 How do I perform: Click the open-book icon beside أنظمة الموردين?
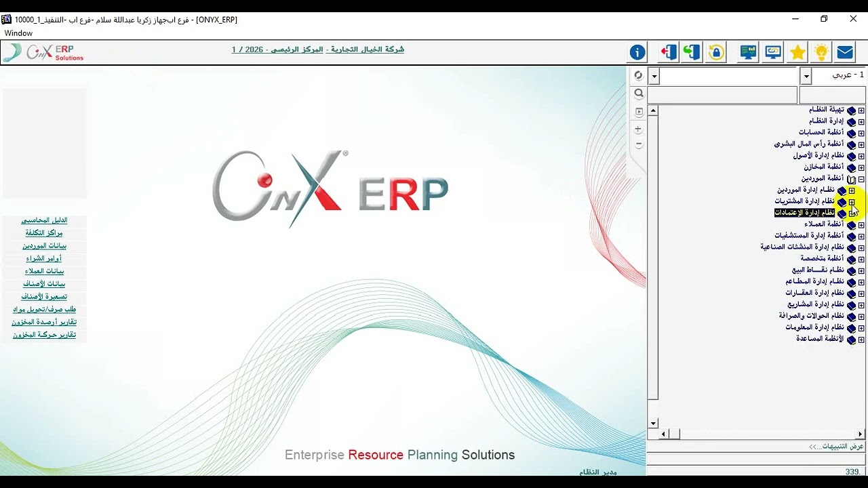pos(851,179)
